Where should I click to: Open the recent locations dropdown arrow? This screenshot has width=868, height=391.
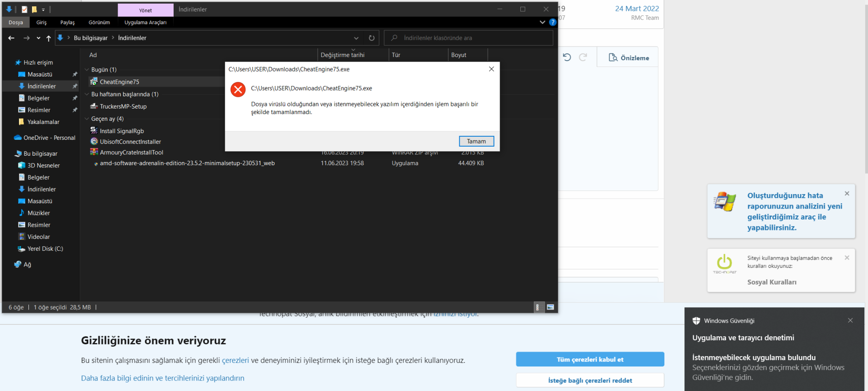pyautogui.click(x=38, y=38)
